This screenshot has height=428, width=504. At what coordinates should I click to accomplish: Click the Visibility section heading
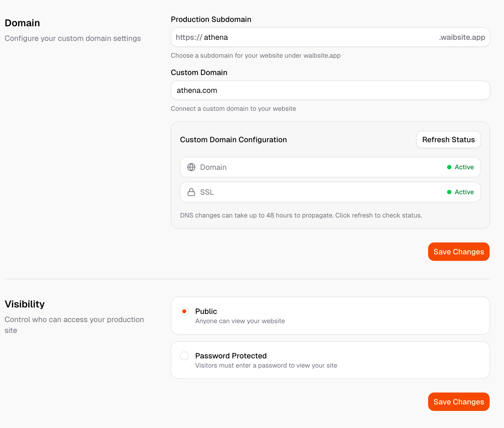25,304
